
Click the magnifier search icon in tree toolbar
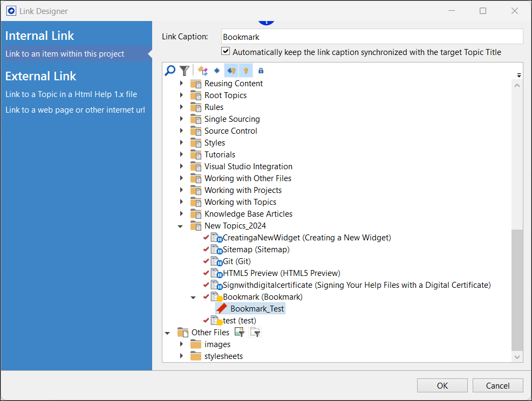[x=170, y=70]
